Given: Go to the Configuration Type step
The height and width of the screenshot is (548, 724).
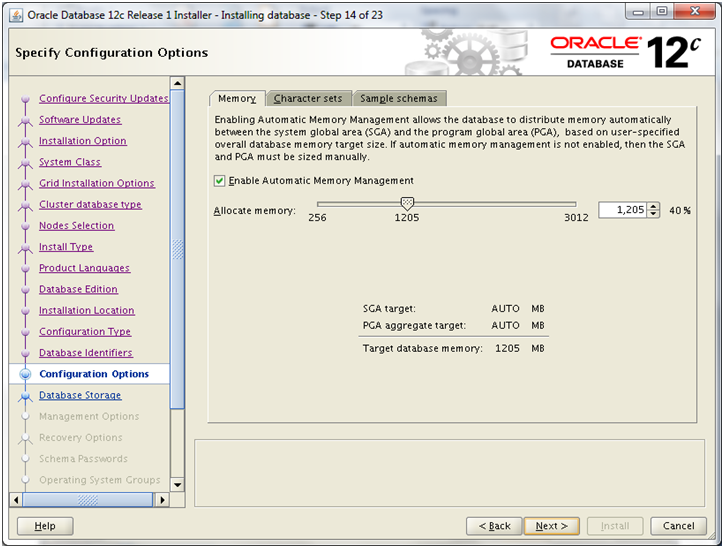Looking at the screenshot, I should point(85,332).
